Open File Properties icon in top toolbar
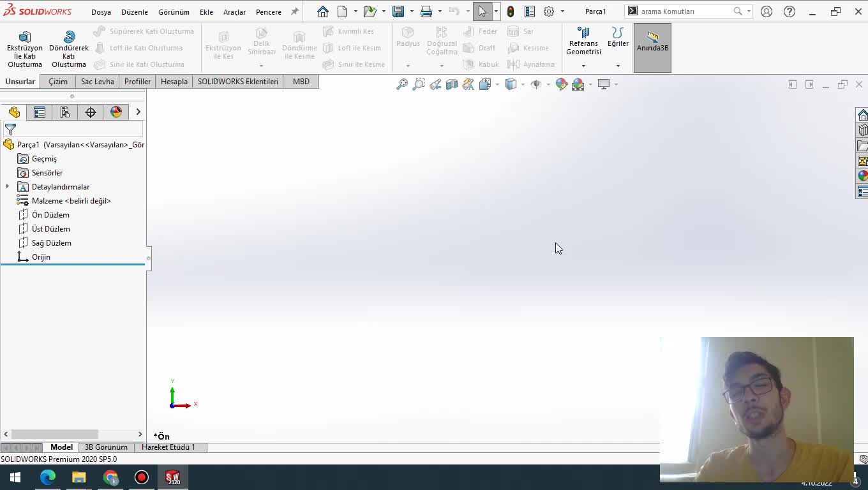Image resolution: width=868 pixels, height=490 pixels. click(530, 11)
